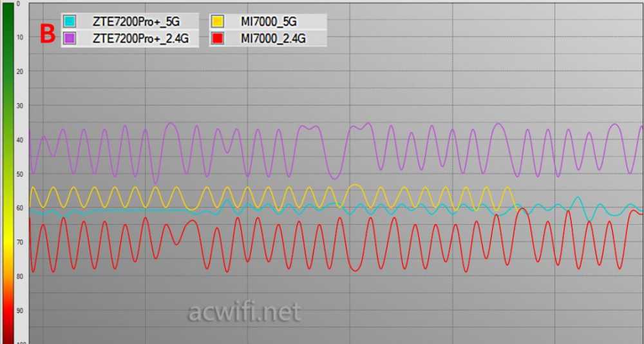Viewport: 644px width, 344px height.
Task: Click the green top of the color scale
Action: 8,19
